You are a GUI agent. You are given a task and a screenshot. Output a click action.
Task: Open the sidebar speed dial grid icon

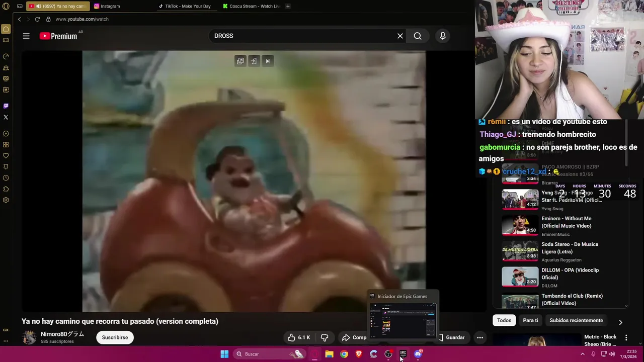pos(6,145)
